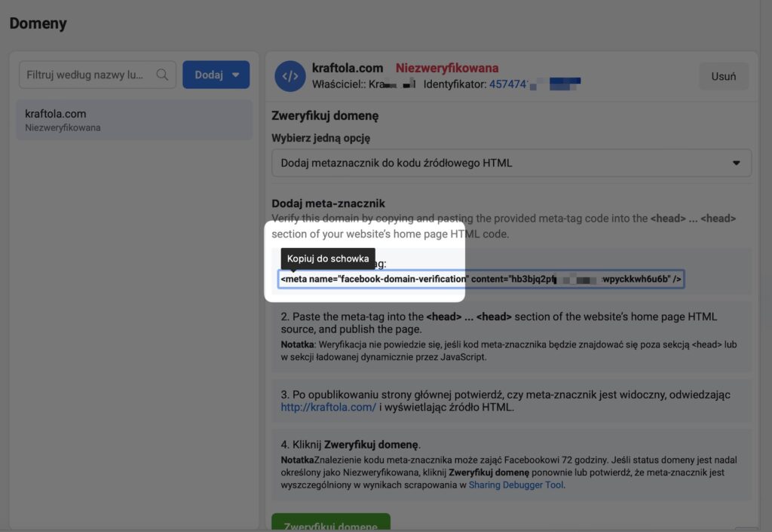Screen dimensions: 772x532
Task: Click the facebook-domain-verification meta tag field
Action: point(481,279)
